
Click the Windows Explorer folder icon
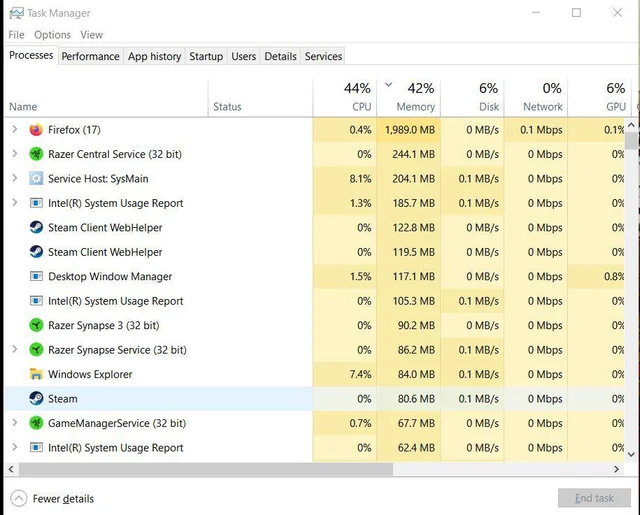pyautogui.click(x=36, y=374)
